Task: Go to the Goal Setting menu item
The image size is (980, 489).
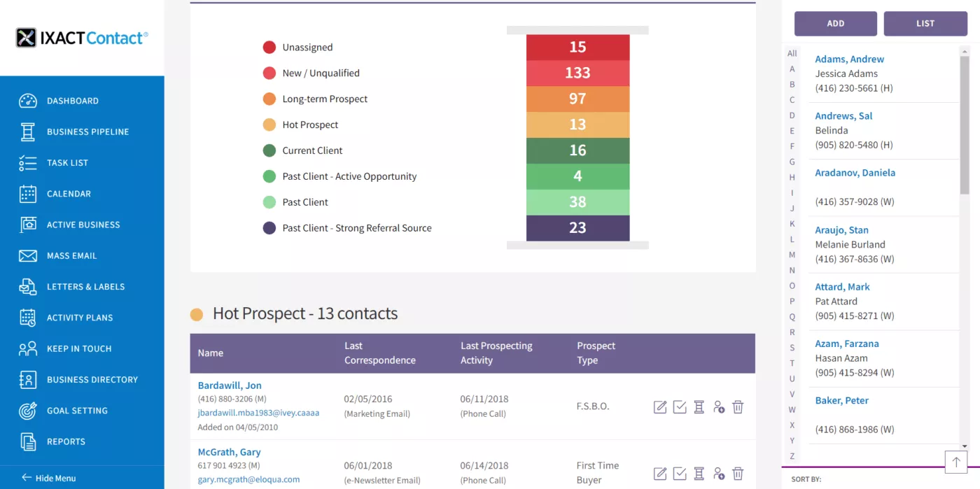Action: [77, 411]
